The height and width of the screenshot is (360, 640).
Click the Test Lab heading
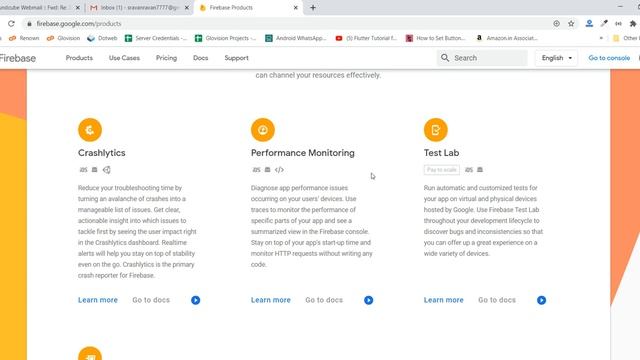[x=441, y=153]
